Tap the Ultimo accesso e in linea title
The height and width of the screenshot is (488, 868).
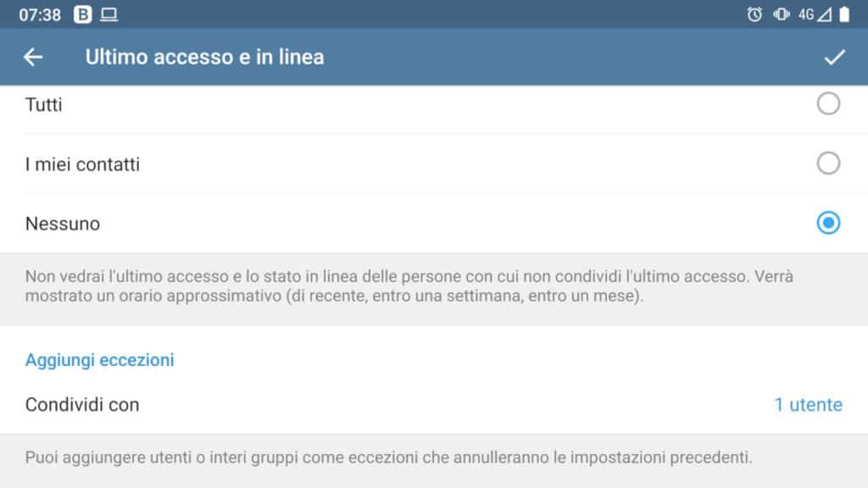pyautogui.click(x=204, y=57)
